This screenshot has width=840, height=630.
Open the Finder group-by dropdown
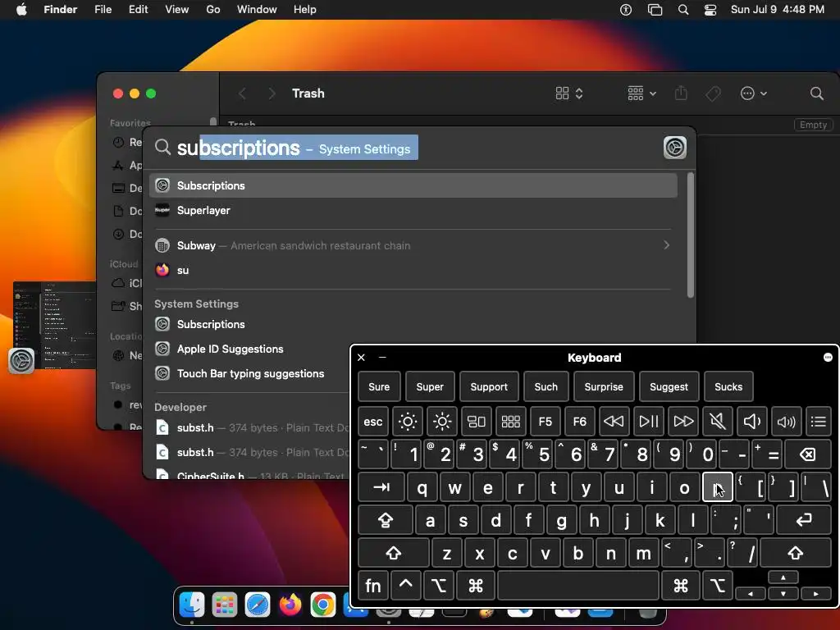(641, 94)
